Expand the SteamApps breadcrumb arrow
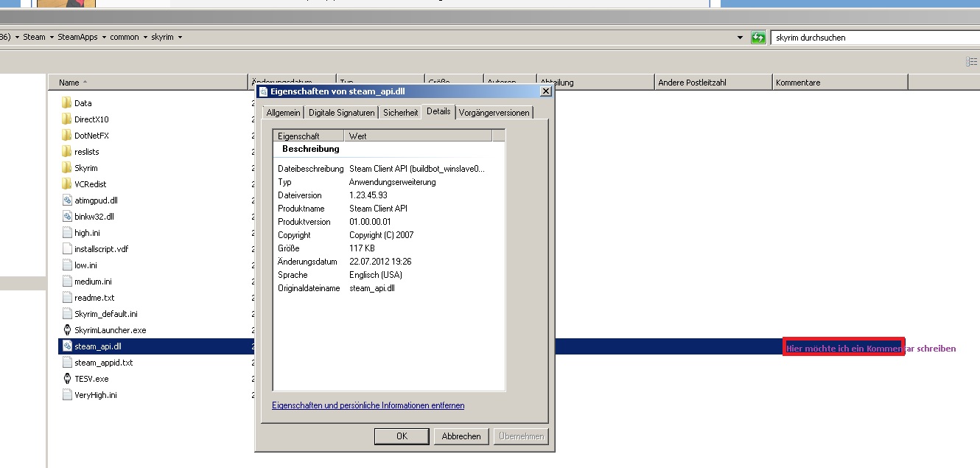 tap(104, 37)
